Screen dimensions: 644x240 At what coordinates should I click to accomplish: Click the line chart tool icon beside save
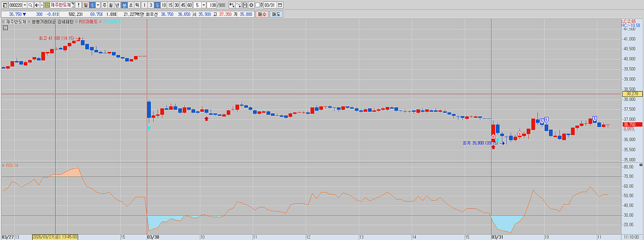[238, 5]
